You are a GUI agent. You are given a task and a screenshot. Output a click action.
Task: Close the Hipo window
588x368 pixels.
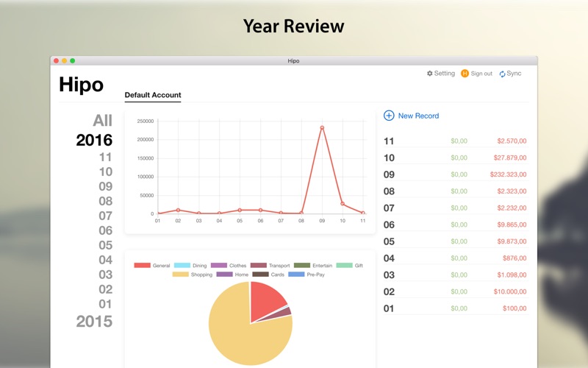(57, 61)
